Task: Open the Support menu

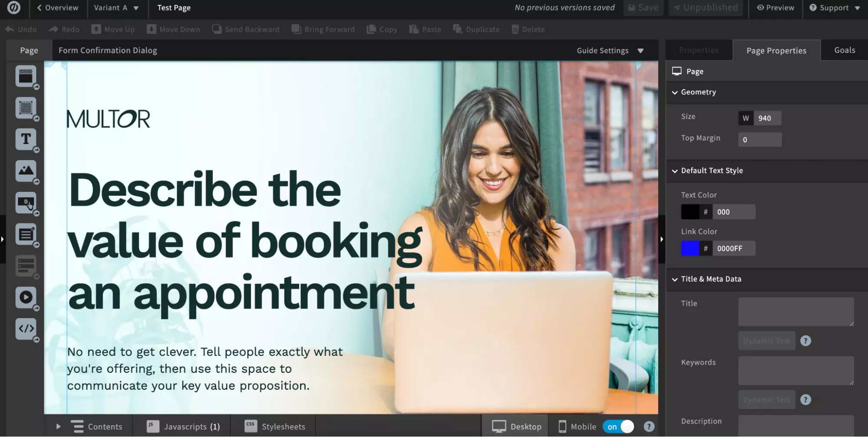Action: (833, 7)
